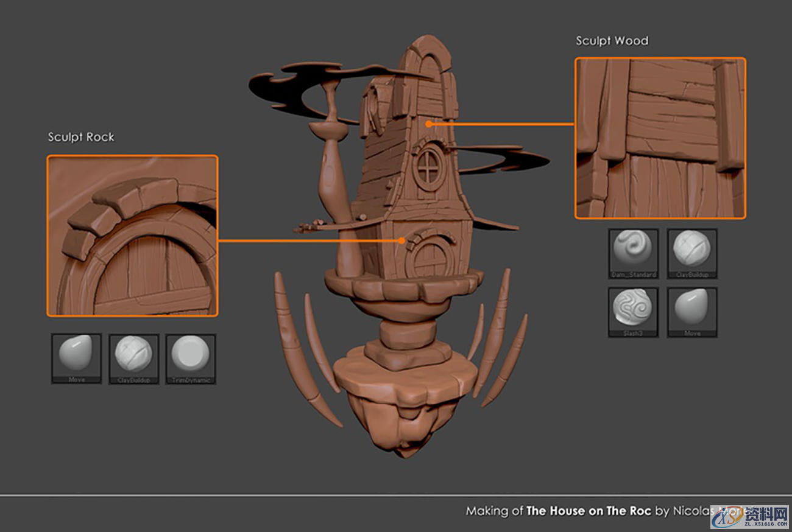The height and width of the screenshot is (532, 792).
Task: Open the Sculpt Wood detail thumbnail
Action: coord(660,138)
